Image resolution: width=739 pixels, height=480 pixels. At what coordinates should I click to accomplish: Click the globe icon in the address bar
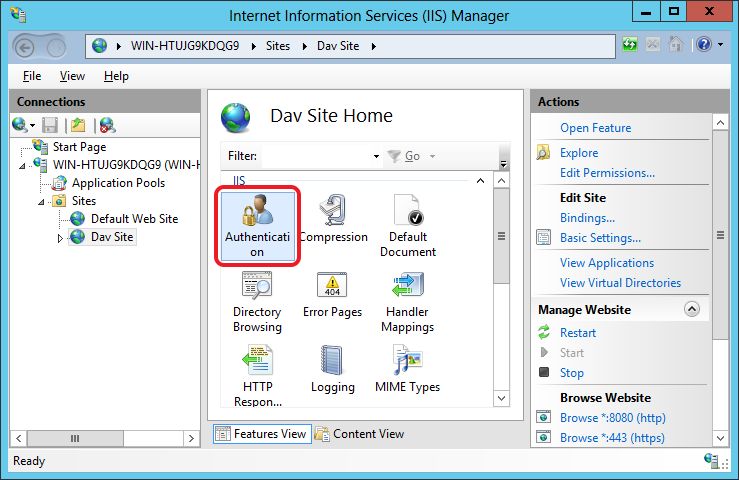pos(99,46)
